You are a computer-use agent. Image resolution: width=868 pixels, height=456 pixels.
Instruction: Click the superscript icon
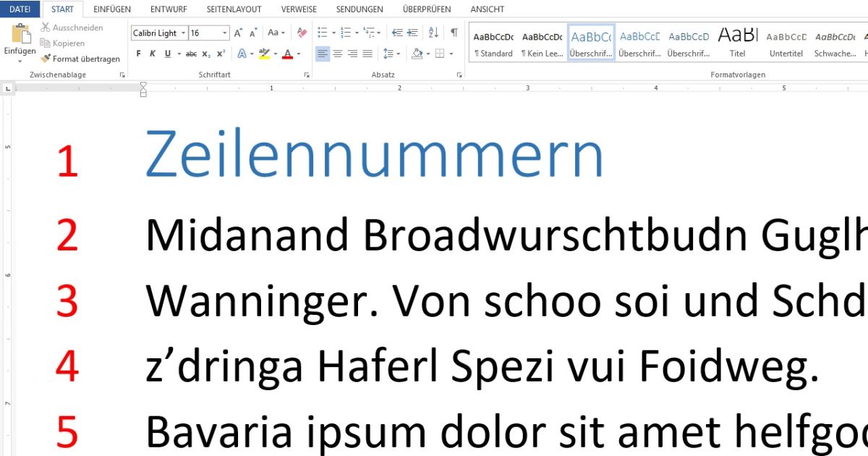click(x=220, y=53)
